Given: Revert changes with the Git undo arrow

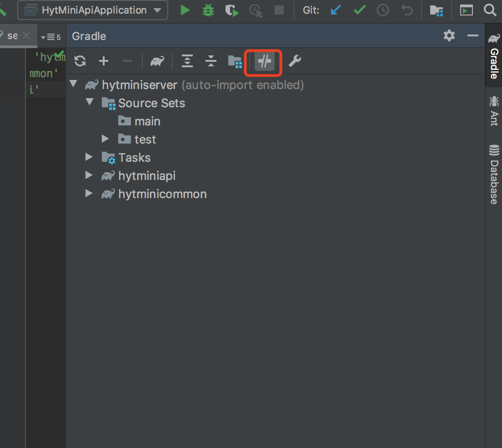Looking at the screenshot, I should tap(407, 10).
